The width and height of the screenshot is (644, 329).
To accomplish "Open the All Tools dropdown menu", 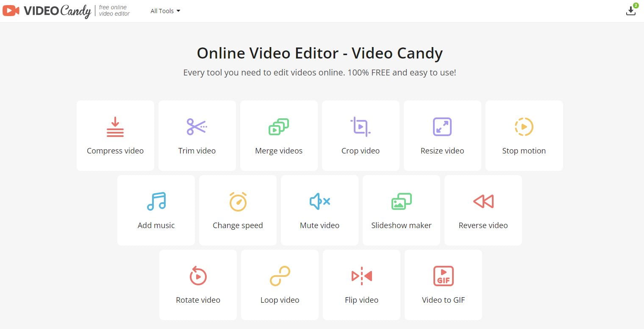I will pyautogui.click(x=165, y=11).
